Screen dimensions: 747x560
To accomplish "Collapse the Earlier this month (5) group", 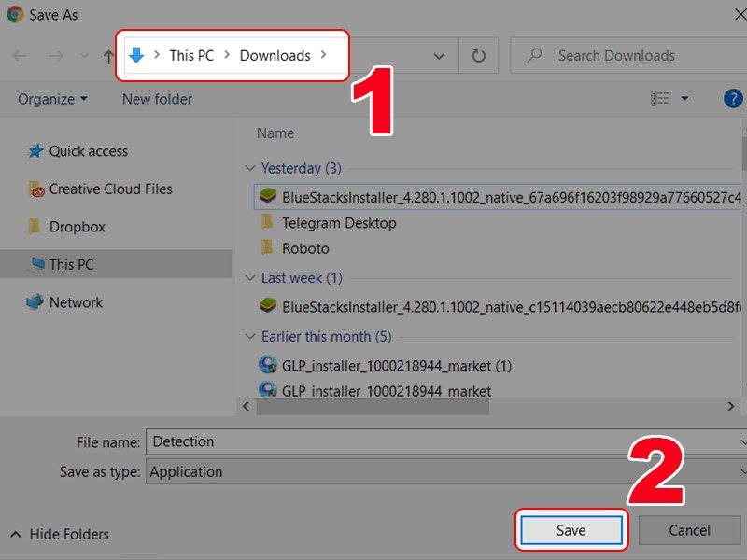I will pos(249,337).
